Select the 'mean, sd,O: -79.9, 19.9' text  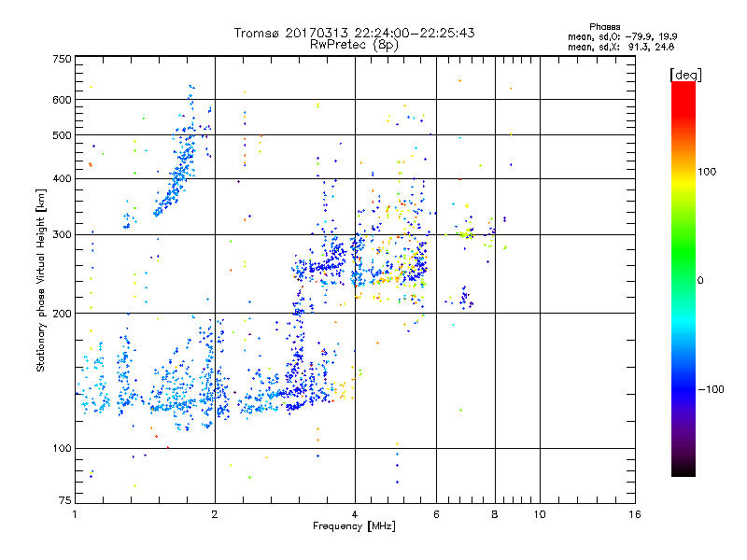[x=622, y=36]
